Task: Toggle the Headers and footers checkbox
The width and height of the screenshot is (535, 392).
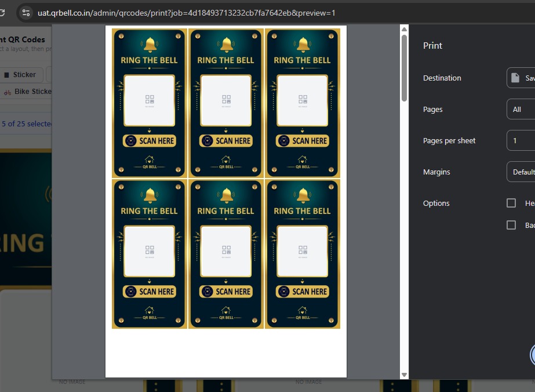Action: [x=511, y=203]
